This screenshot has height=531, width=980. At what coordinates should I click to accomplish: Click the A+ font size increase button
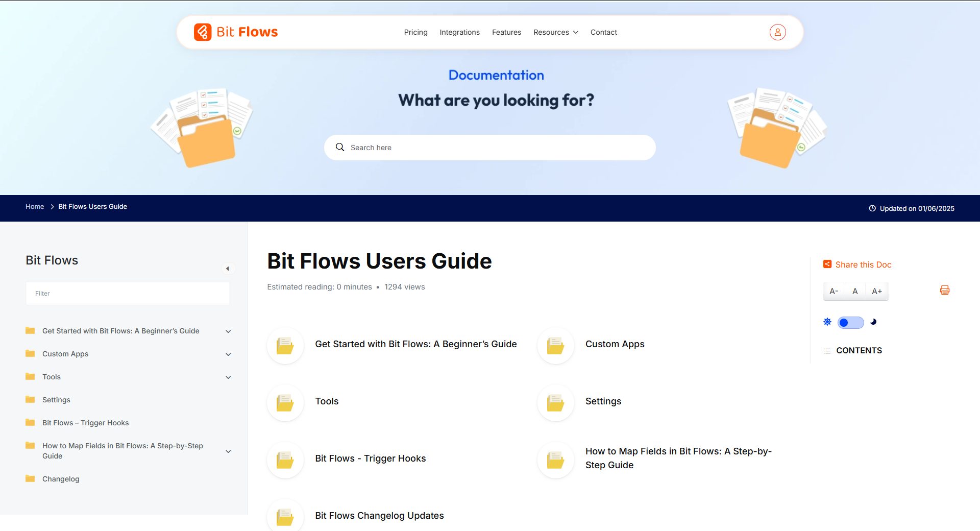(876, 291)
